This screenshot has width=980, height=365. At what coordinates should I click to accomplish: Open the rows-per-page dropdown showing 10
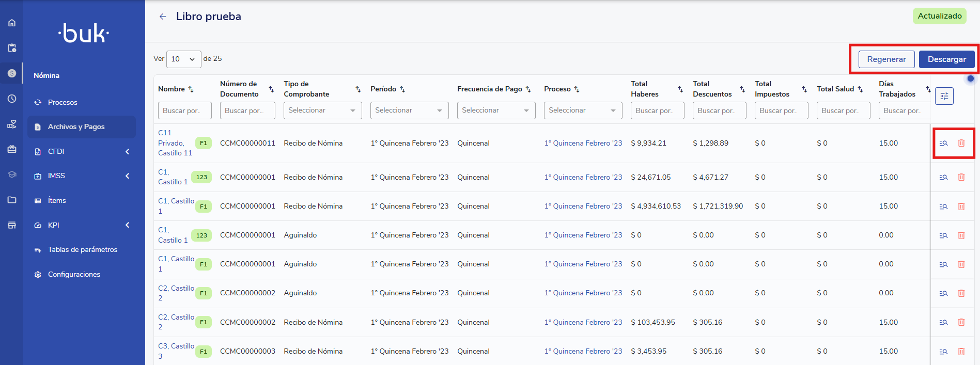point(183,59)
